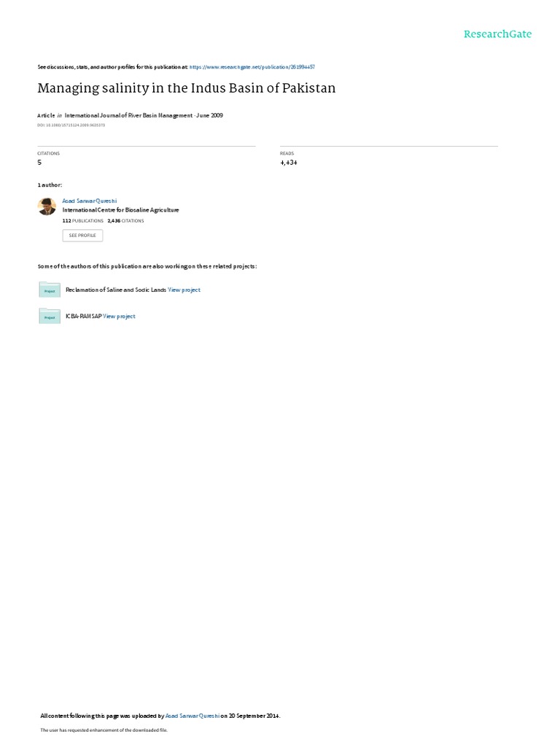Viewport: 560px width, 747px height.
Task: Click the International Journal of River Basin Management text
Action: point(128,115)
